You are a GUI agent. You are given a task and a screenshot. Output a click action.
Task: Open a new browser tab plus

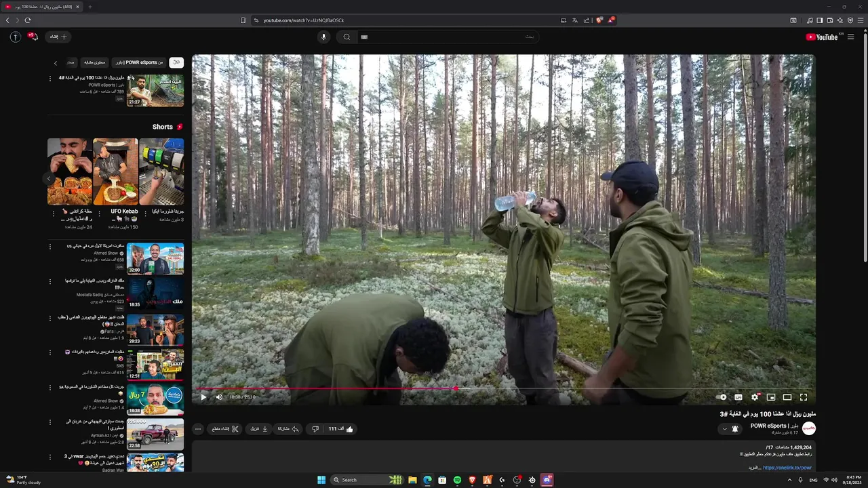point(90,7)
